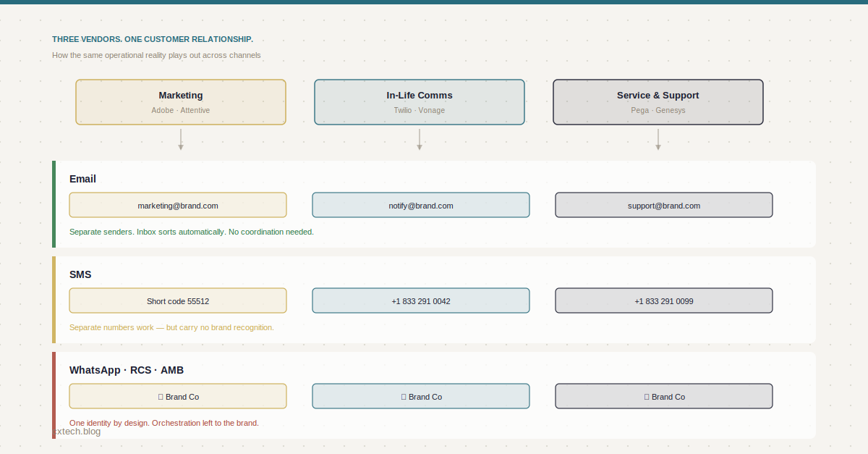Screen dimensions: 868x454
Task: Select the Service & Support vendor card
Action: click(658, 102)
